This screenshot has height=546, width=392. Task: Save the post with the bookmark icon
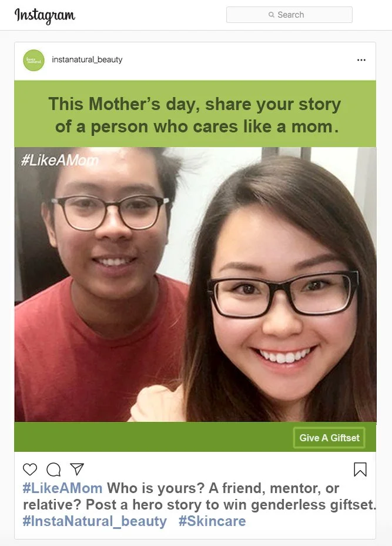click(360, 470)
